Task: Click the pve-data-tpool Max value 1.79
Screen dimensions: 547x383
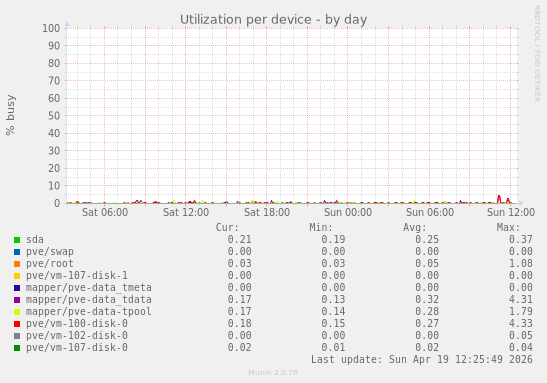Action: pyautogui.click(x=520, y=311)
